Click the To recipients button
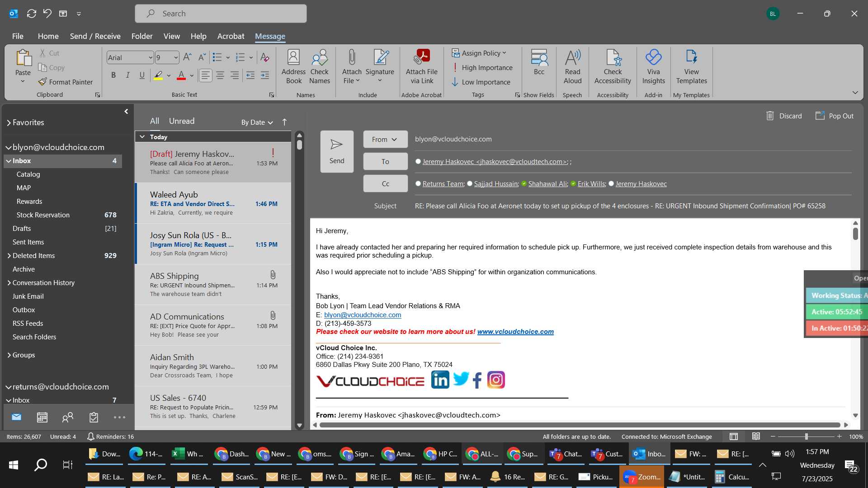This screenshot has height=488, width=868. (x=385, y=161)
